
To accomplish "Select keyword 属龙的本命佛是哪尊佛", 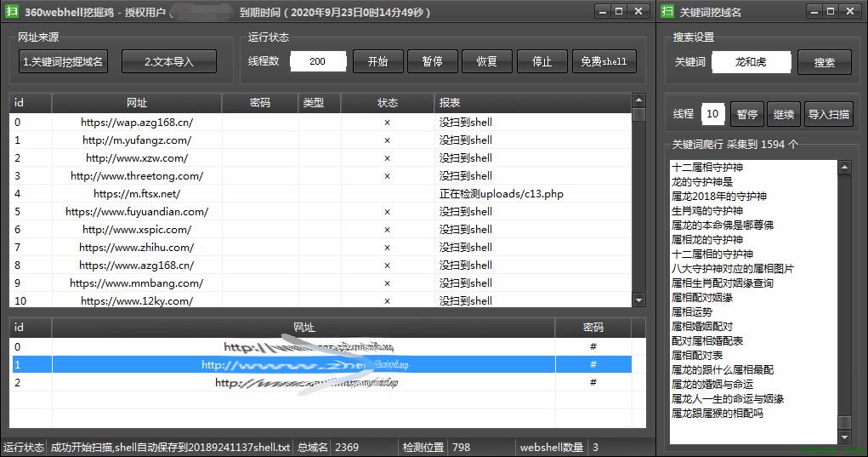I will (x=723, y=225).
